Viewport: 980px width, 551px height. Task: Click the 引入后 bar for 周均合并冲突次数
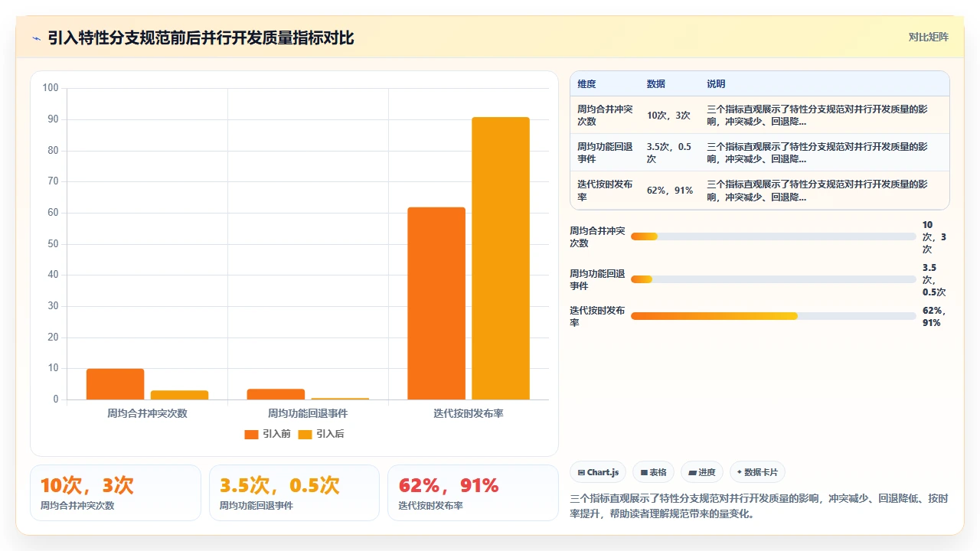pos(179,395)
